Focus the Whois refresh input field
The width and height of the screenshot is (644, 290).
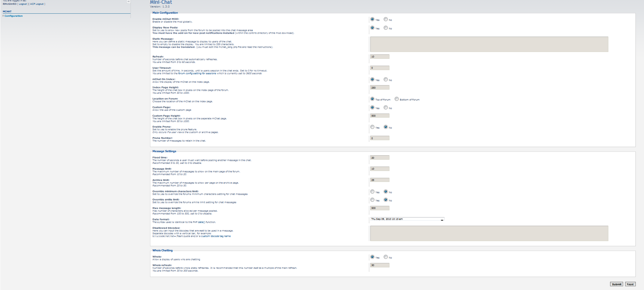pos(380,265)
